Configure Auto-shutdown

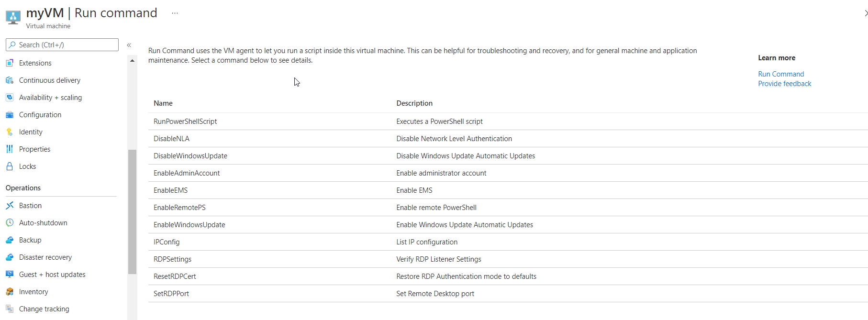click(x=43, y=222)
